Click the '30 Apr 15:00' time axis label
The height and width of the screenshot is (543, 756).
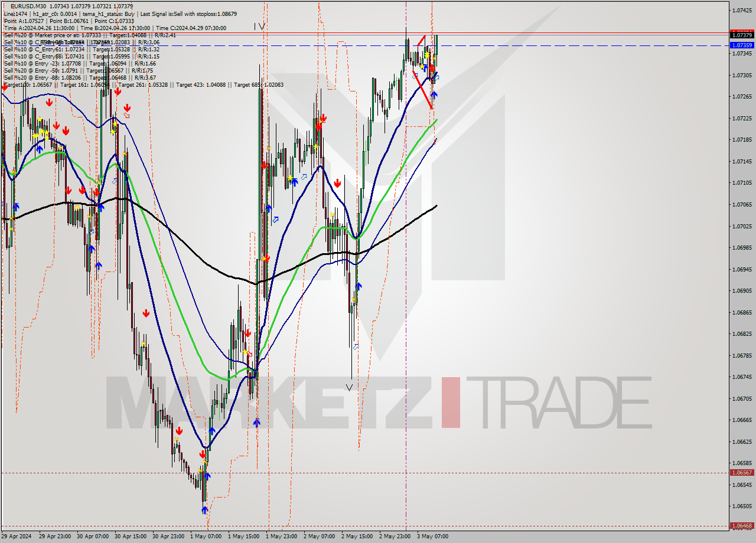click(x=130, y=537)
